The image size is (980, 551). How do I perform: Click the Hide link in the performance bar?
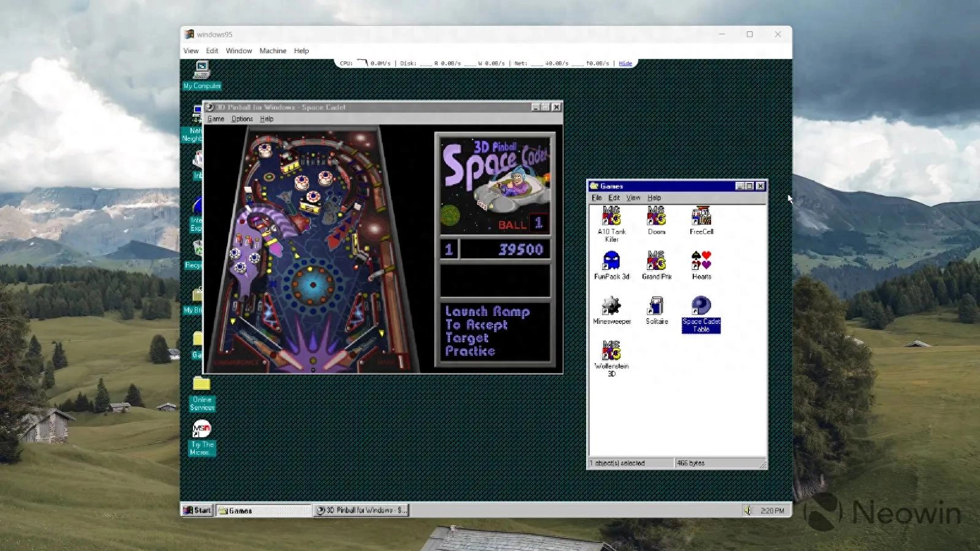pyautogui.click(x=625, y=63)
